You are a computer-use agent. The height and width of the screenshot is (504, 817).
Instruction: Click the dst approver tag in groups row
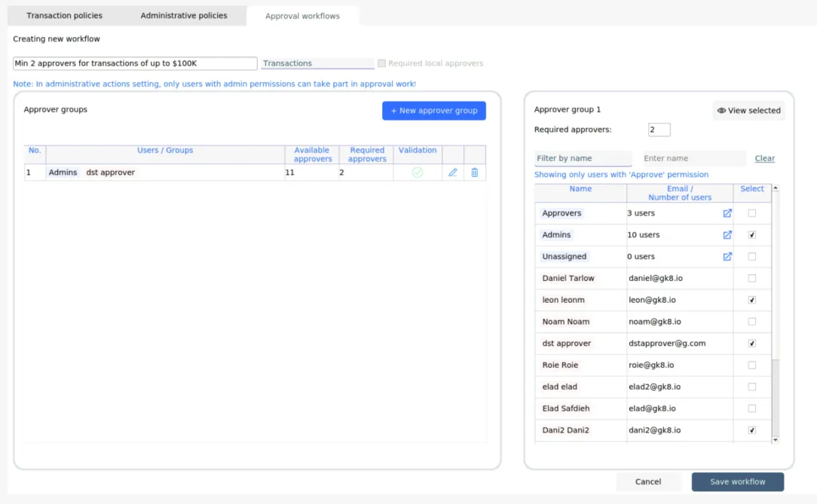pos(111,173)
